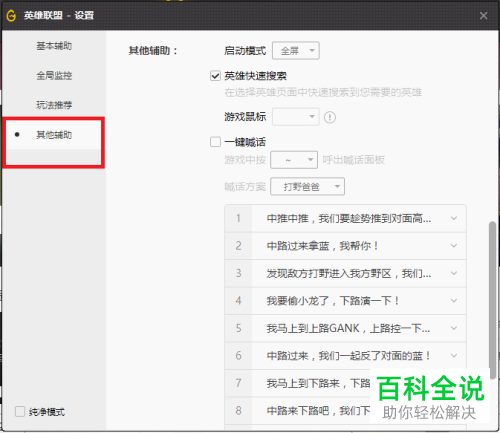Click phrase text 中路过来拿蓝，我帮你！
Image resolution: width=500 pixels, height=433 pixels.
tap(323, 246)
